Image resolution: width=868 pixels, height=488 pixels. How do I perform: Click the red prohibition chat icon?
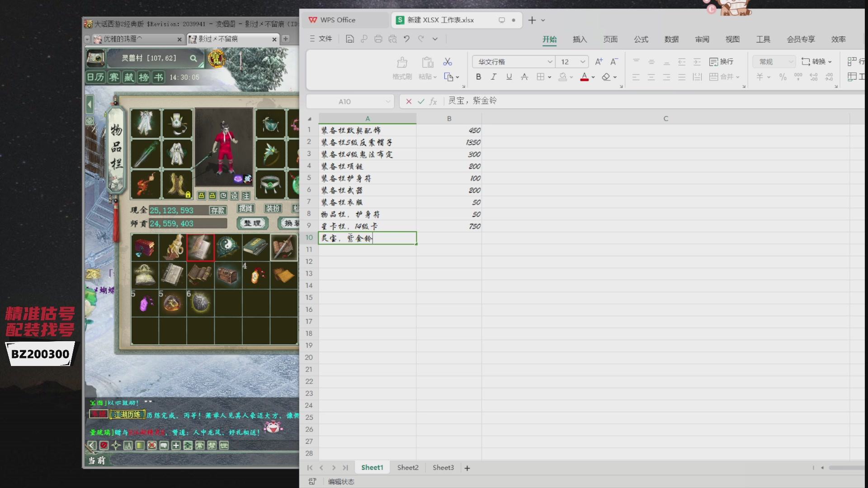(104, 446)
